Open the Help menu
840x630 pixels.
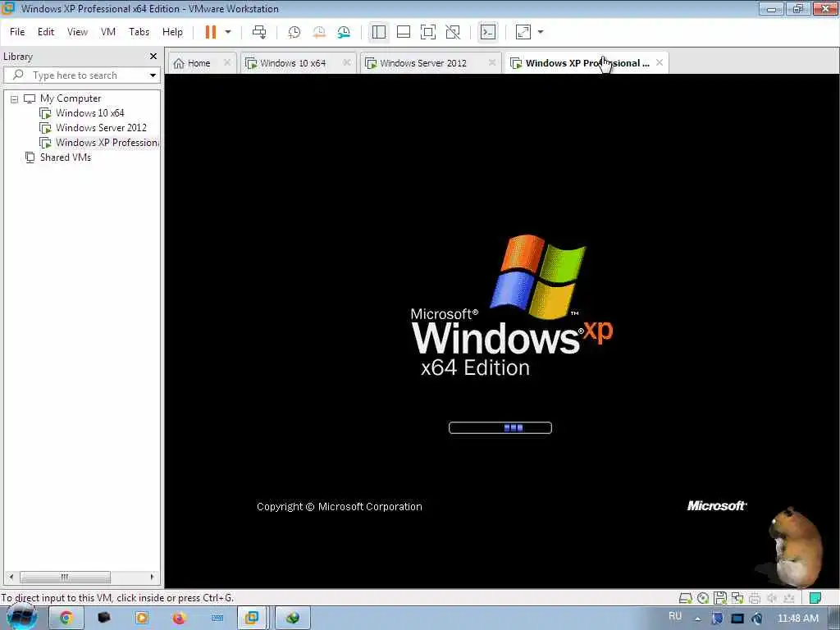pos(172,32)
